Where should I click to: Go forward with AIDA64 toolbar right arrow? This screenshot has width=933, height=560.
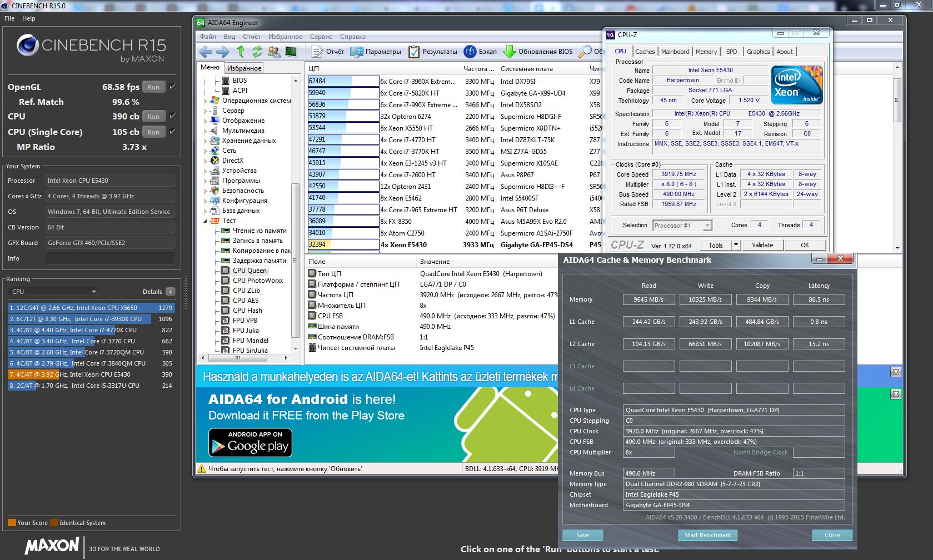(223, 52)
